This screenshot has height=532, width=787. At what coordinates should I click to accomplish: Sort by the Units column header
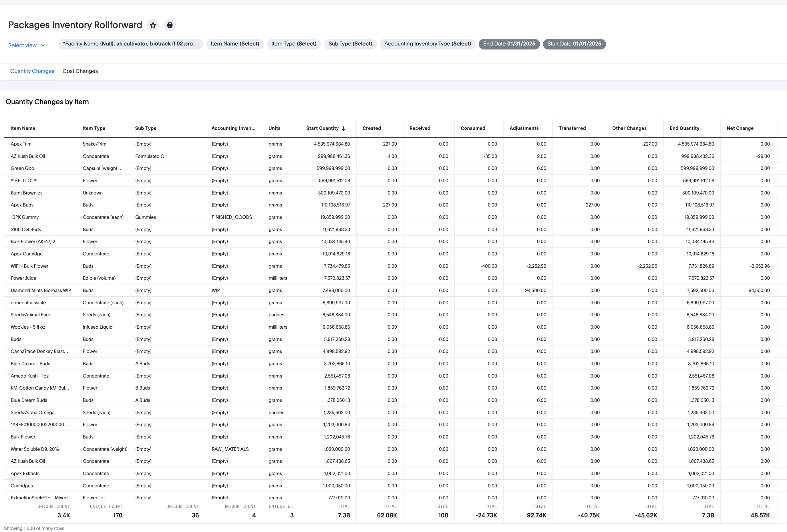281,128
